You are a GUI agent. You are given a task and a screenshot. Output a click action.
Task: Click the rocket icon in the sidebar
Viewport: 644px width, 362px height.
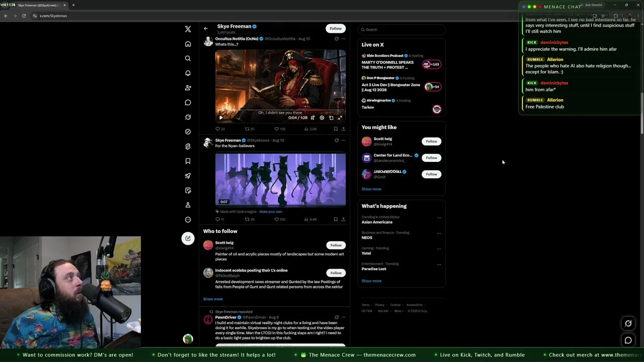click(x=188, y=175)
